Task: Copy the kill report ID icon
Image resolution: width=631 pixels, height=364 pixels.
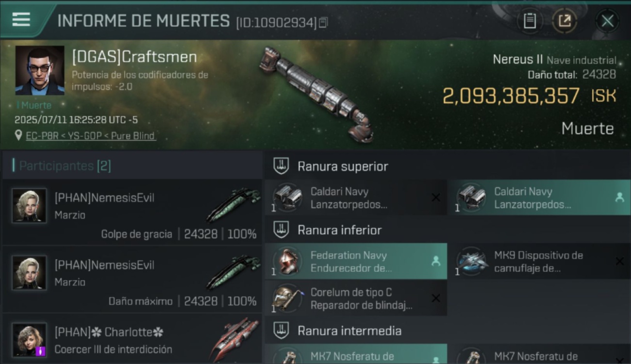Action: pos(323,22)
